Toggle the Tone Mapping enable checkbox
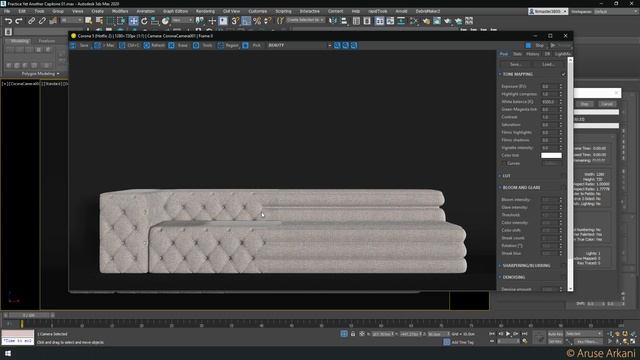Screen dimensions: 640x360 pos(563,74)
